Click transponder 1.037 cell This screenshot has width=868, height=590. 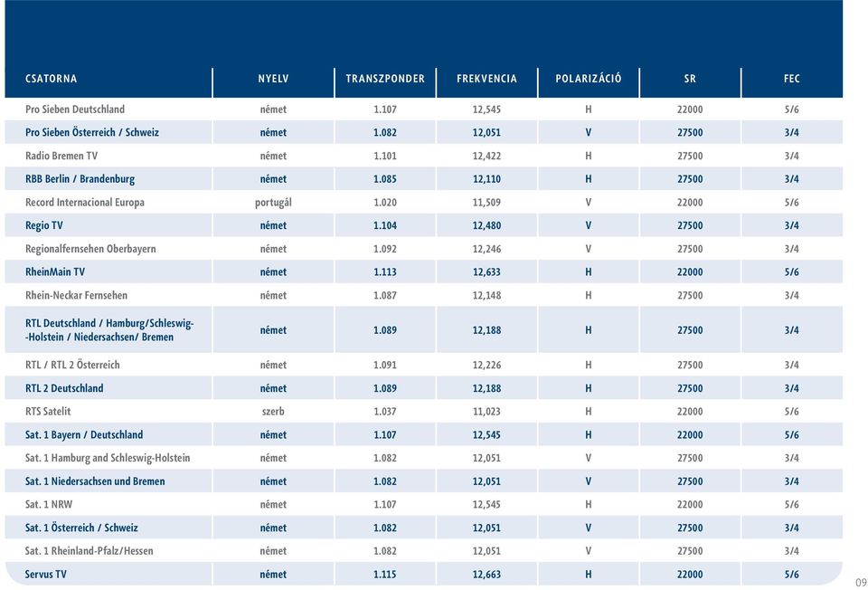click(x=385, y=411)
